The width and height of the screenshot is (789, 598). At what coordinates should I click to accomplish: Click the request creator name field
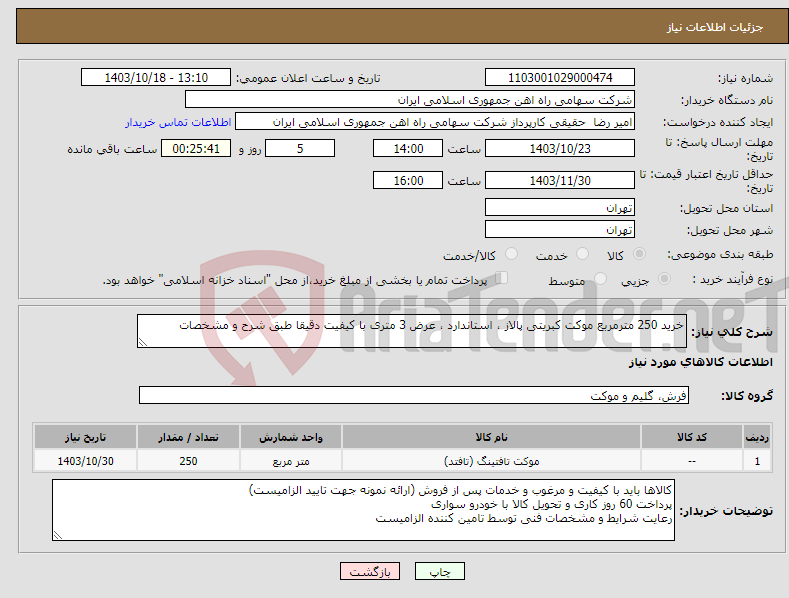(435, 122)
